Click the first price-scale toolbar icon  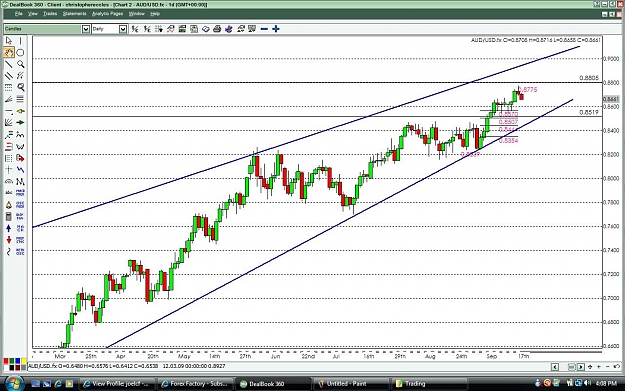[135, 29]
